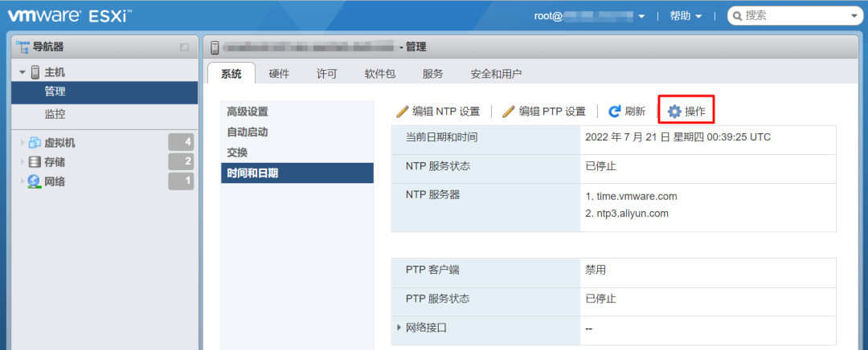
Task: Click Edit PTP Settings (编辑 PTP 设置)
Action: [x=544, y=112]
